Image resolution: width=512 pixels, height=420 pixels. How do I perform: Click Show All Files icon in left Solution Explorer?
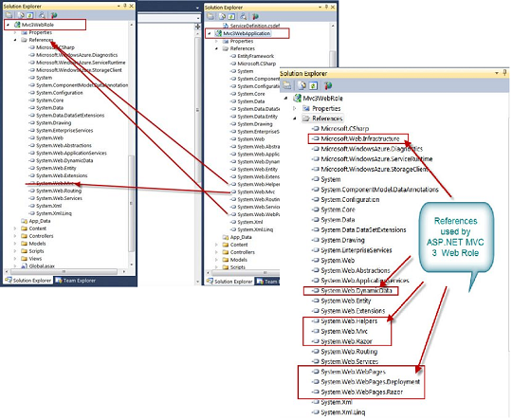(x=21, y=15)
